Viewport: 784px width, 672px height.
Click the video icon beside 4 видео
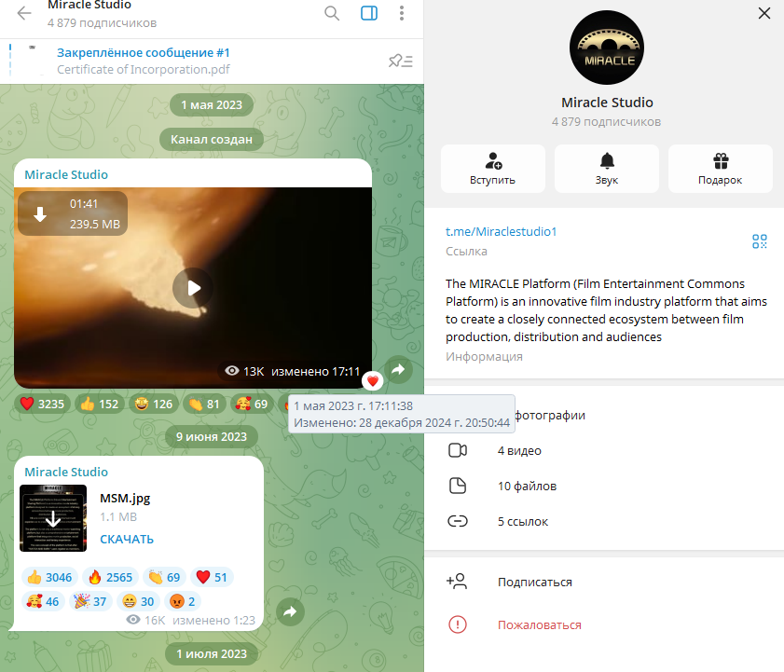point(458,450)
